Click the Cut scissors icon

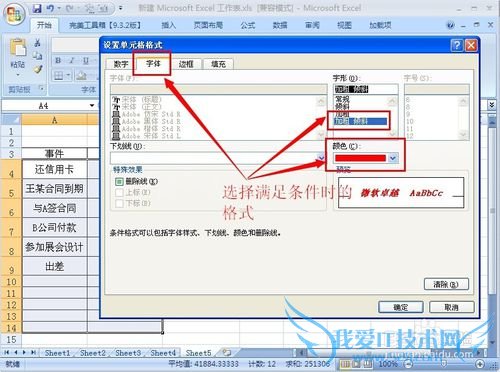[38, 43]
